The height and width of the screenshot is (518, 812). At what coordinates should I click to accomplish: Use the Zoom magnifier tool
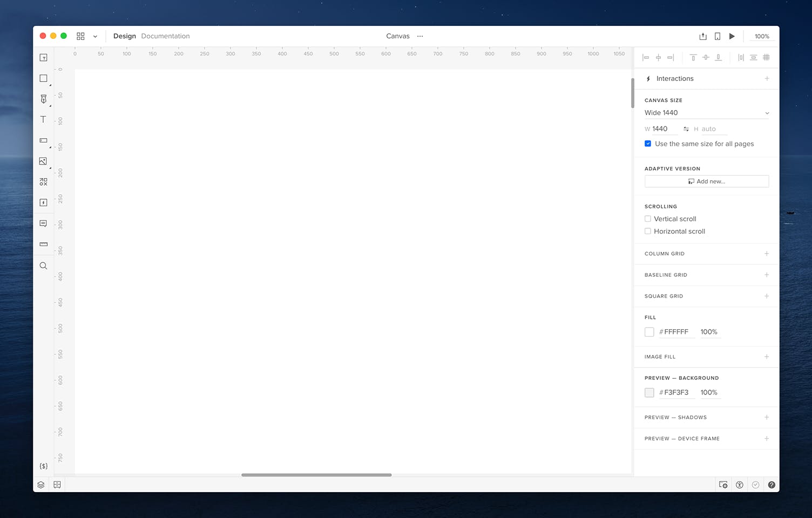tap(43, 265)
